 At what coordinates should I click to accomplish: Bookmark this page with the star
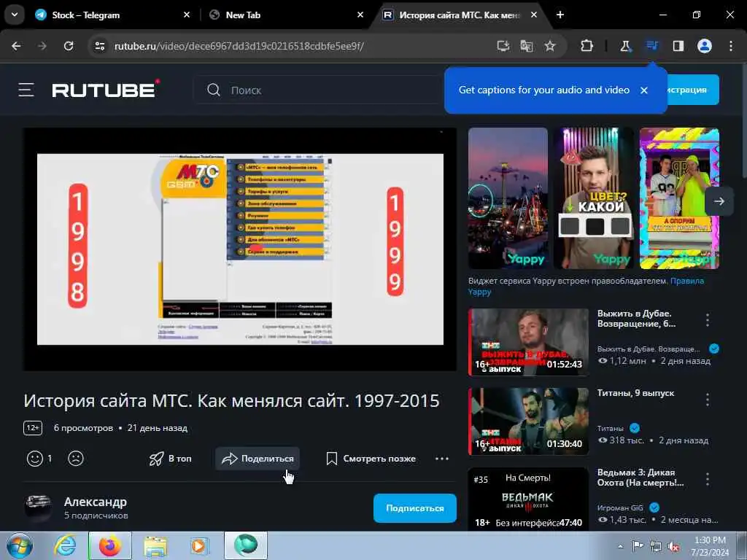tap(550, 46)
